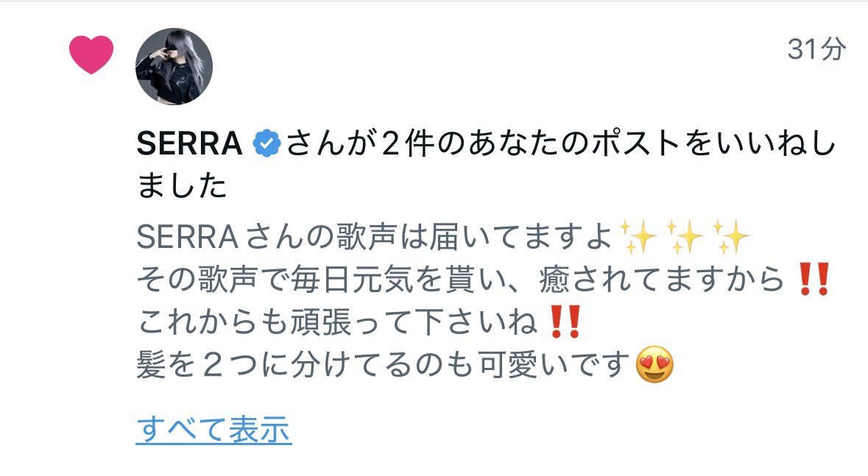Click the blue verified badge beside SERRA
Viewport: 868px width, 476px height.
267,143
